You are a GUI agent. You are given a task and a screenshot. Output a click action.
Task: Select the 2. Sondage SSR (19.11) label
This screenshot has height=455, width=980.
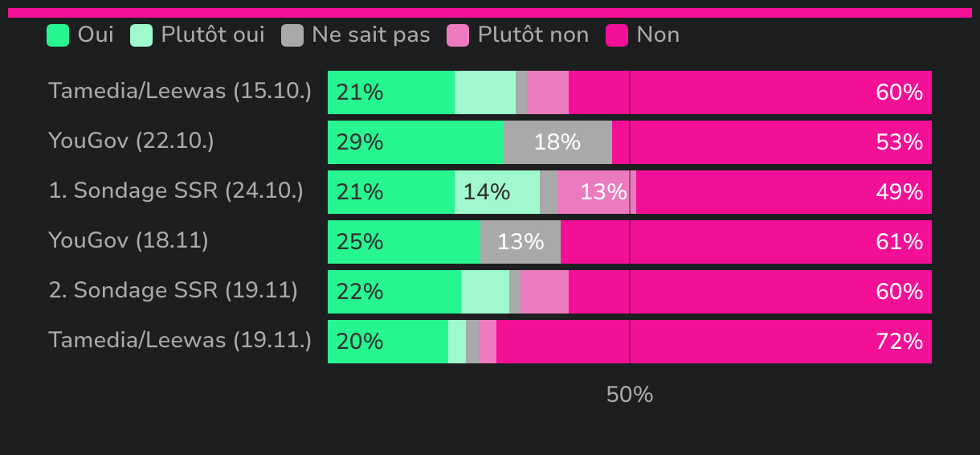click(174, 290)
